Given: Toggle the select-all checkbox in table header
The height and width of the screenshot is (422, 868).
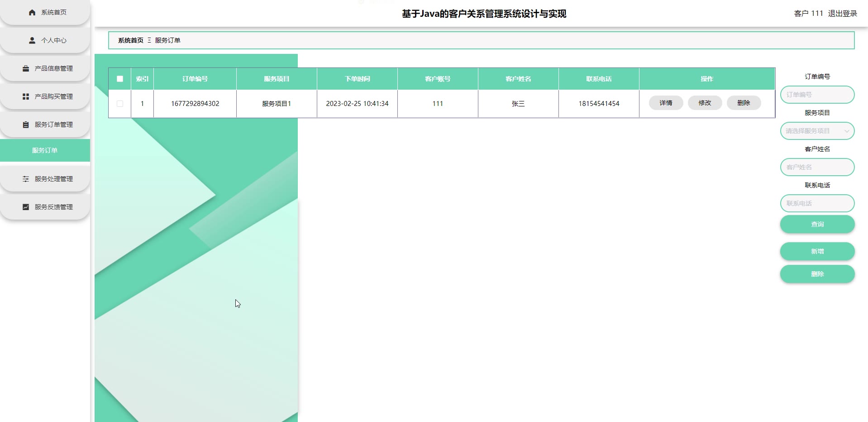Looking at the screenshot, I should click(x=120, y=79).
